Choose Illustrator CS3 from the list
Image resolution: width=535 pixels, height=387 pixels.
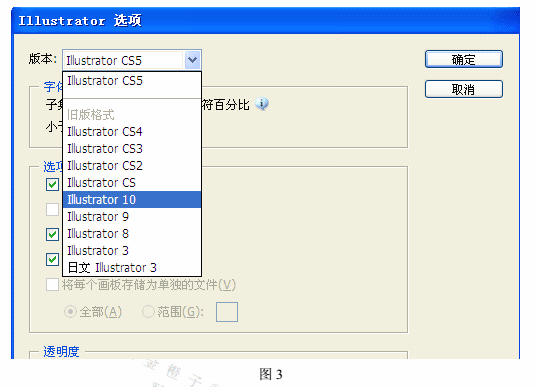pyautogui.click(x=132, y=148)
